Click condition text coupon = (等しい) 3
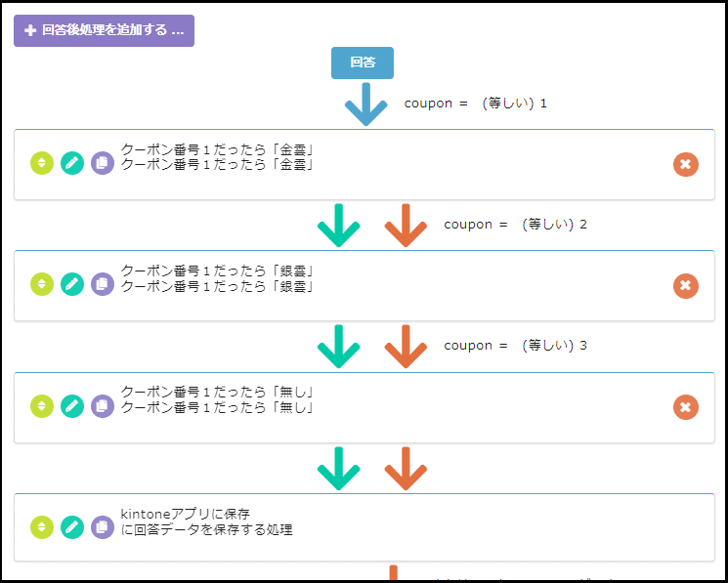 click(515, 346)
